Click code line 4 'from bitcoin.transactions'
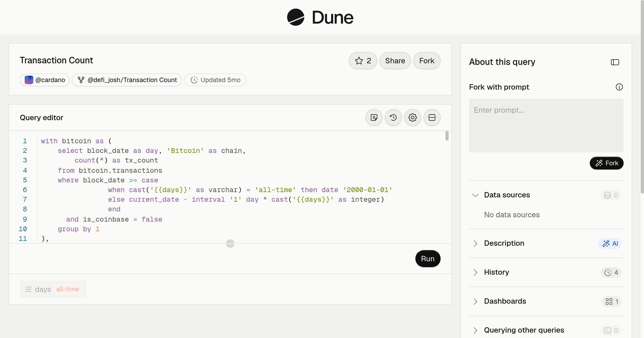The height and width of the screenshot is (338, 644). 110,170
